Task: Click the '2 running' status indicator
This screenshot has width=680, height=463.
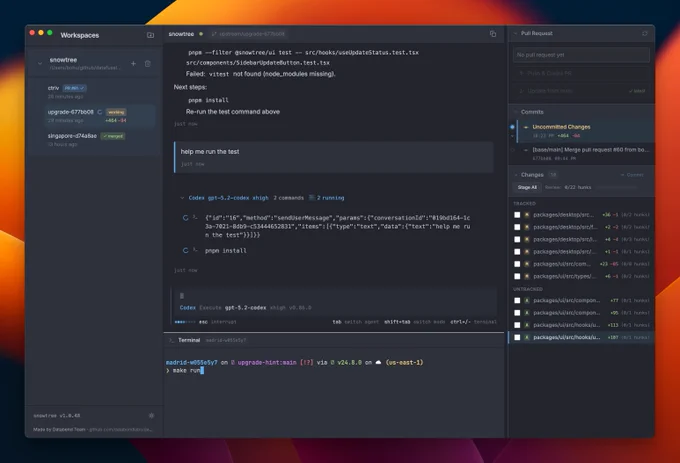Action: point(327,198)
